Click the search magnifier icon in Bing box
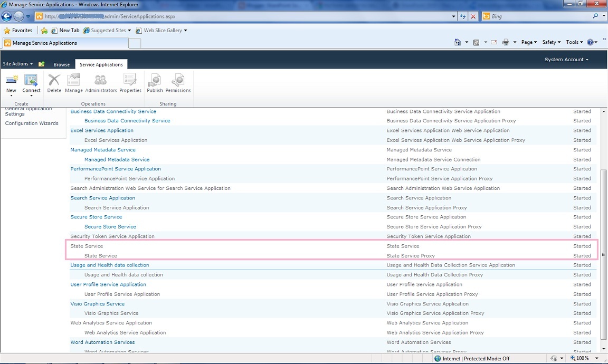The image size is (608, 364). 595,16
